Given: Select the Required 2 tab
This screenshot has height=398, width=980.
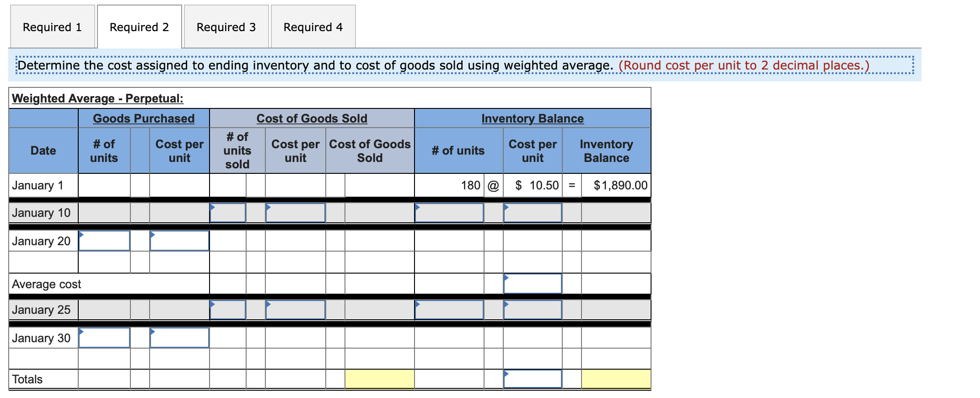Looking at the screenshot, I should pos(140,27).
